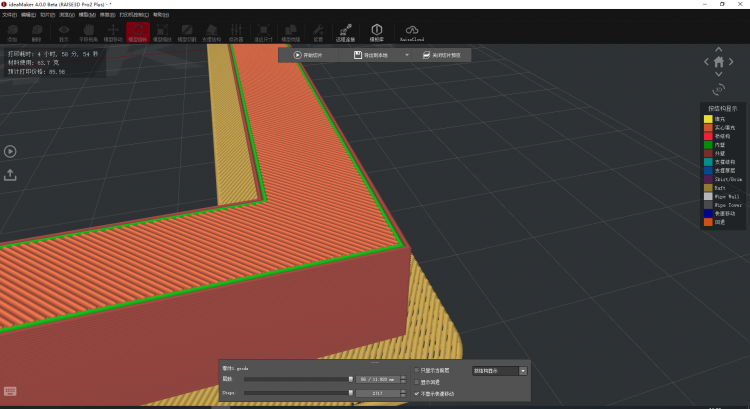Click the Steps slider handle

click(351, 393)
